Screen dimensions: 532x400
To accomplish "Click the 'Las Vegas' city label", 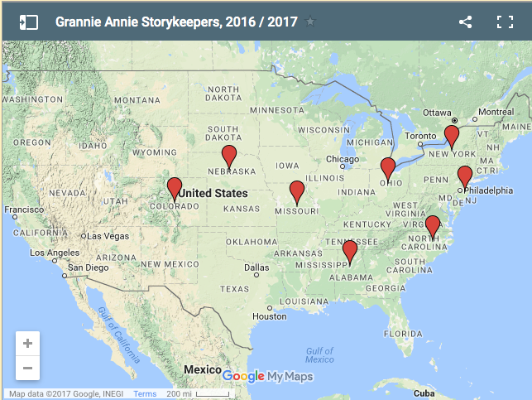I will (108, 236).
